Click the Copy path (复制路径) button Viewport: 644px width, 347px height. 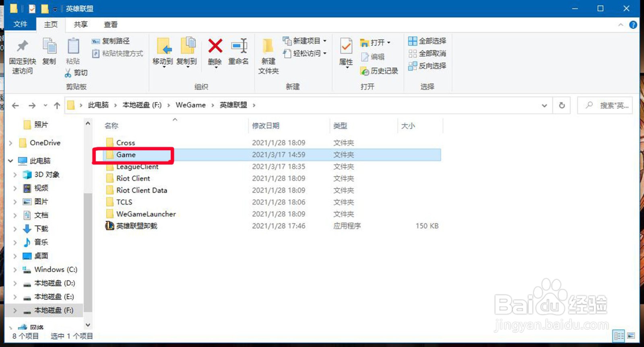pos(111,41)
